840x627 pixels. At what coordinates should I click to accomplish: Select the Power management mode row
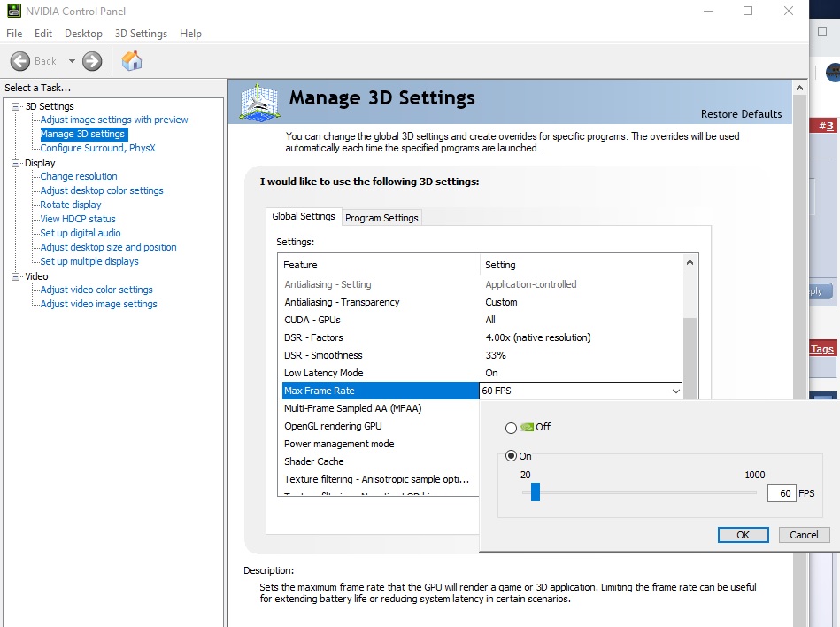pyautogui.click(x=381, y=444)
